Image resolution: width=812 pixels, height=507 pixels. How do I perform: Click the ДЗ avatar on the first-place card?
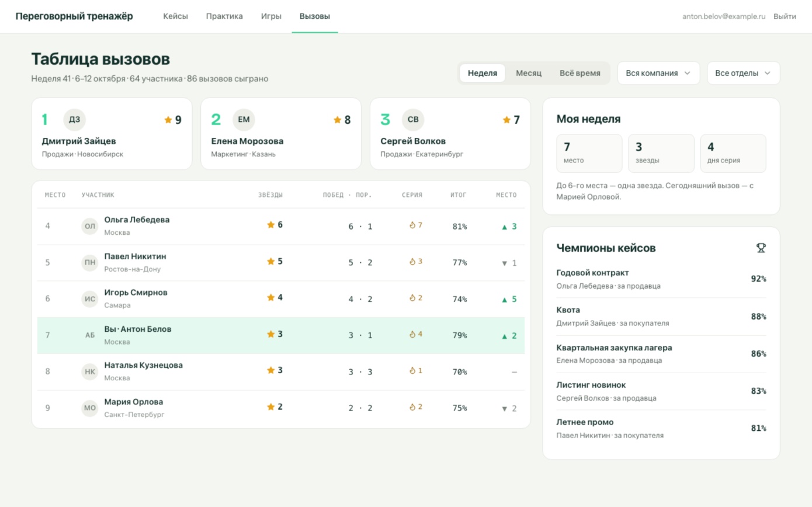coord(74,120)
